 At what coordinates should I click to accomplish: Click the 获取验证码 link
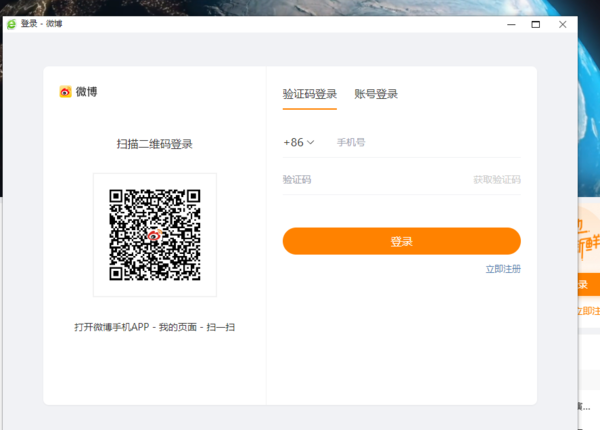tap(497, 179)
